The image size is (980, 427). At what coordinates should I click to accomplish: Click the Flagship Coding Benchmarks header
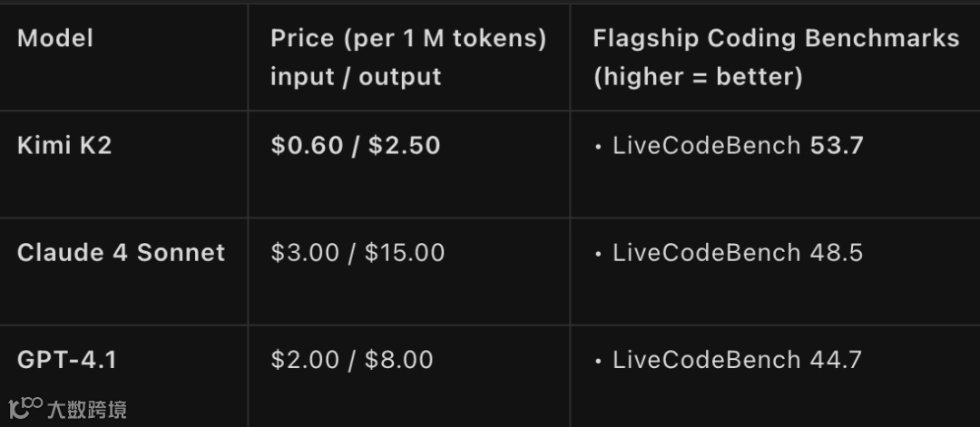(x=776, y=39)
